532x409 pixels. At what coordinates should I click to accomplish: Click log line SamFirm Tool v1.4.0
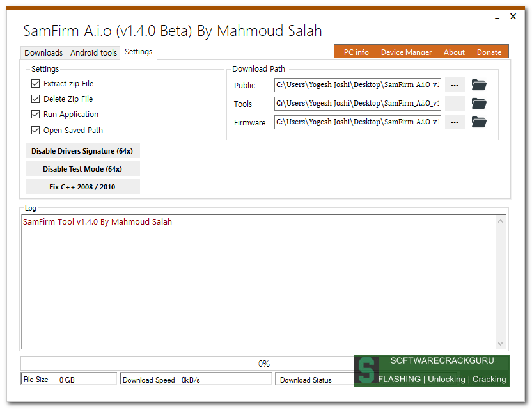pos(97,222)
